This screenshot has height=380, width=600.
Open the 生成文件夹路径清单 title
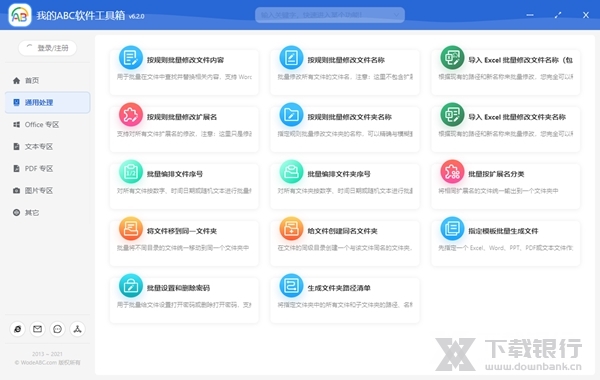pos(339,288)
